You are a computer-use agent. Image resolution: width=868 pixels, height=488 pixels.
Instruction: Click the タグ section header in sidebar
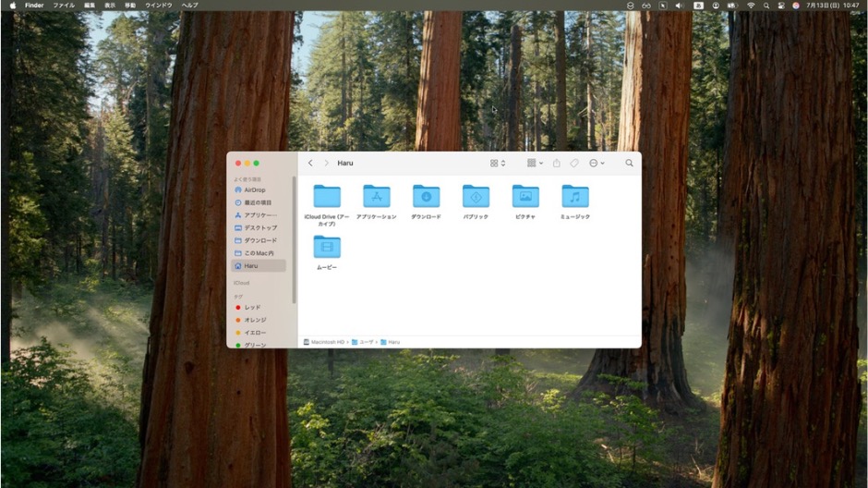pos(238,297)
